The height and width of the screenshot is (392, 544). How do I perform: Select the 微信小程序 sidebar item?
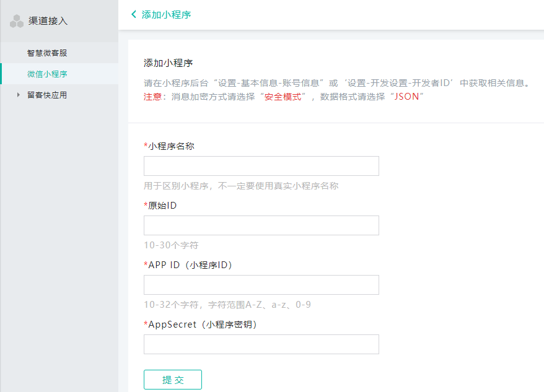pos(47,74)
